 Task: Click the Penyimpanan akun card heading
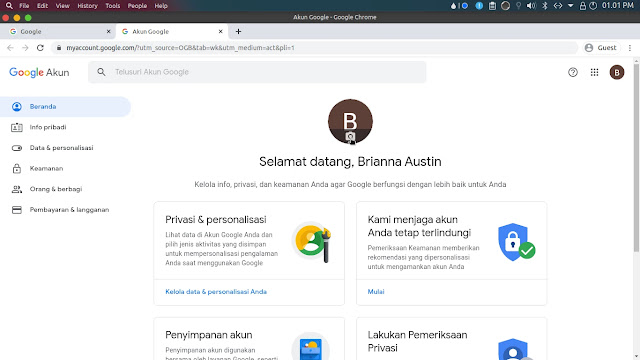(x=209, y=335)
